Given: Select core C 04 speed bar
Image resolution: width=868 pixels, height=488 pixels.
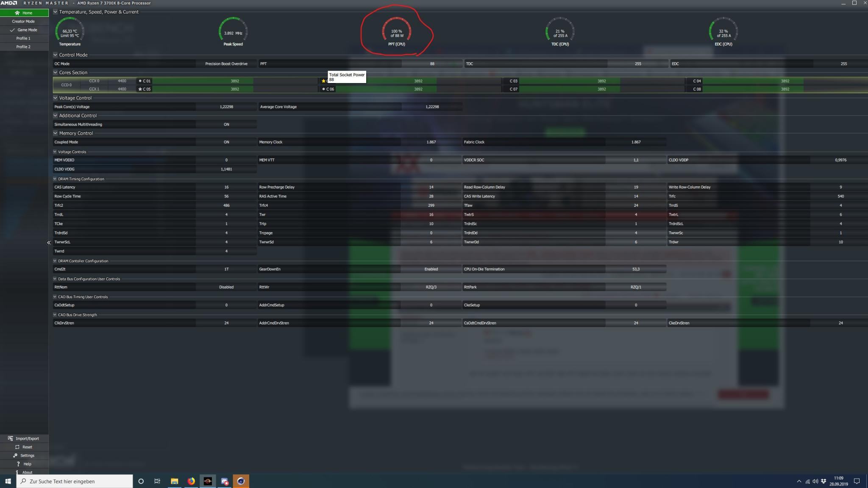Looking at the screenshot, I should coord(785,81).
